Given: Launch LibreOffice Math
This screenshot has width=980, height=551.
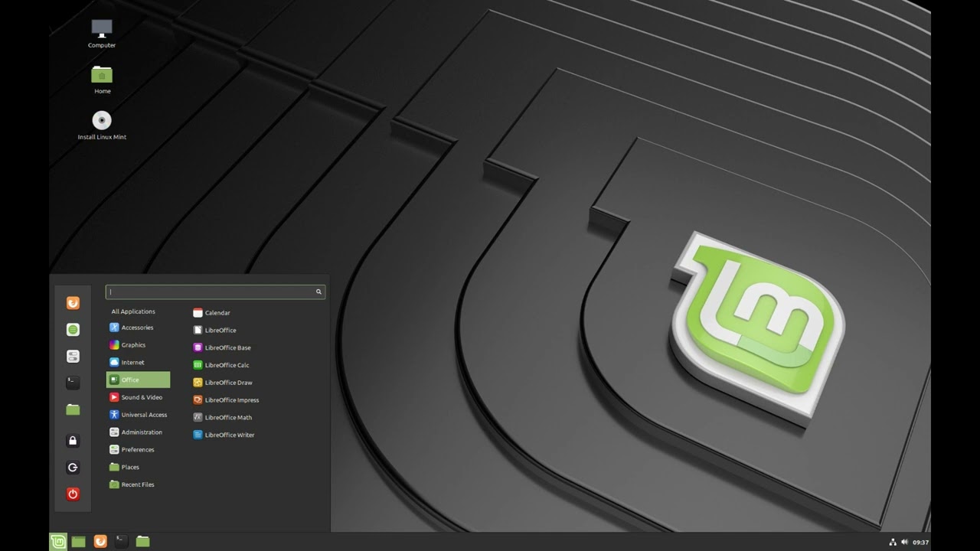Looking at the screenshot, I should [x=223, y=418].
